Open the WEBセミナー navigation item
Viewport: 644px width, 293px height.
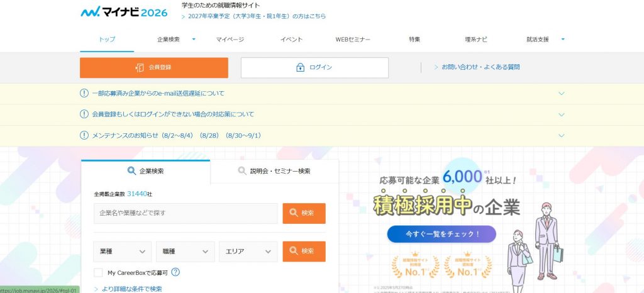353,39
